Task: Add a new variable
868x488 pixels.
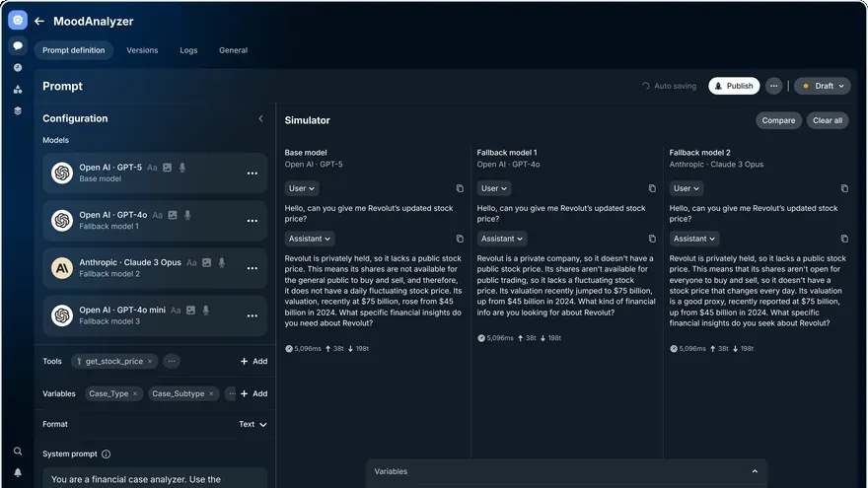Action: [253, 393]
